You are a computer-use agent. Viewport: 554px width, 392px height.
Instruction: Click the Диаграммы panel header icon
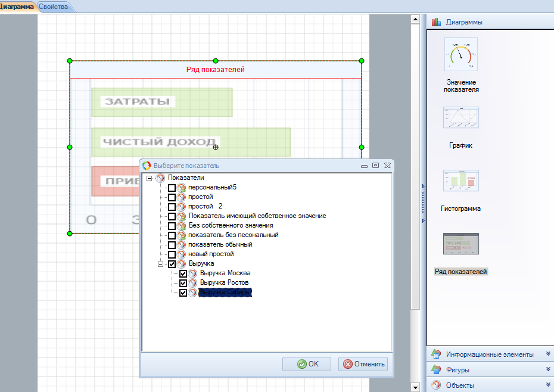coord(437,22)
